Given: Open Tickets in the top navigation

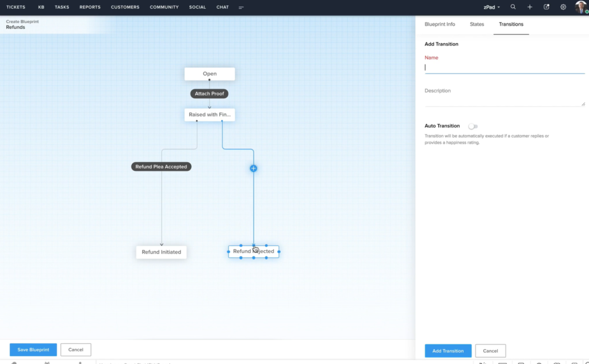Looking at the screenshot, I should 16,7.
